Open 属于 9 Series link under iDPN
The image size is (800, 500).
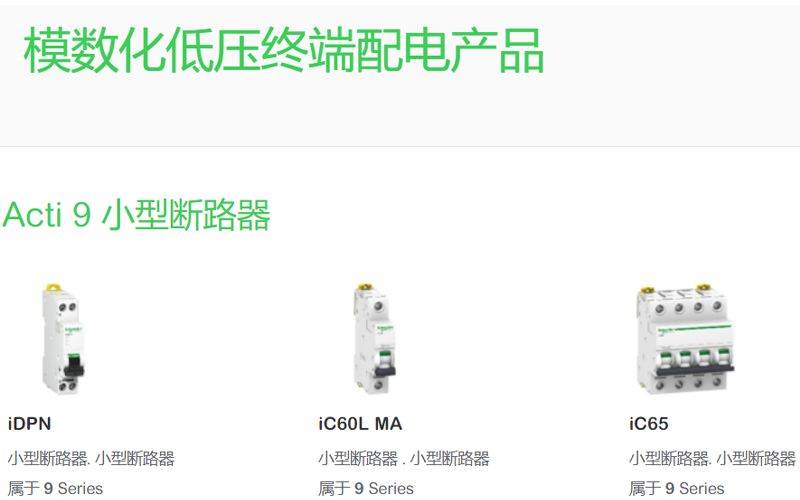click(x=55, y=488)
